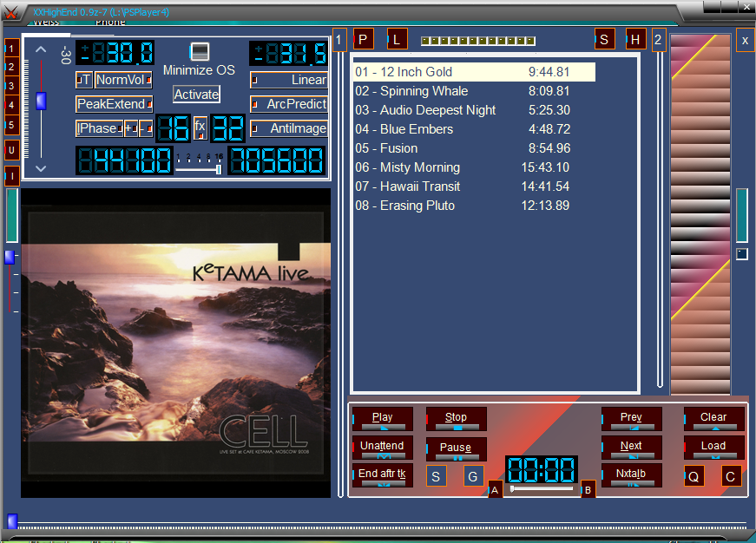This screenshot has width=756, height=543.
Task: Go to previous track with Prev
Action: 632,419
